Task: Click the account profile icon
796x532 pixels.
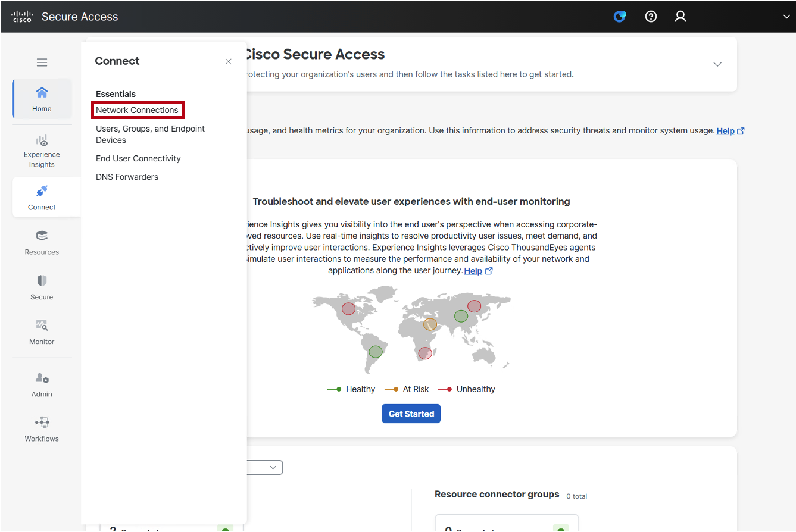Action: point(680,16)
